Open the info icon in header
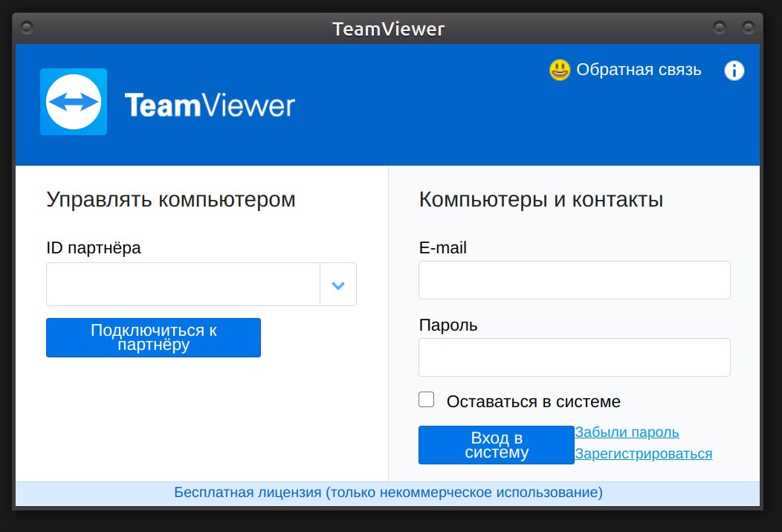The width and height of the screenshot is (782, 532). tap(734, 71)
